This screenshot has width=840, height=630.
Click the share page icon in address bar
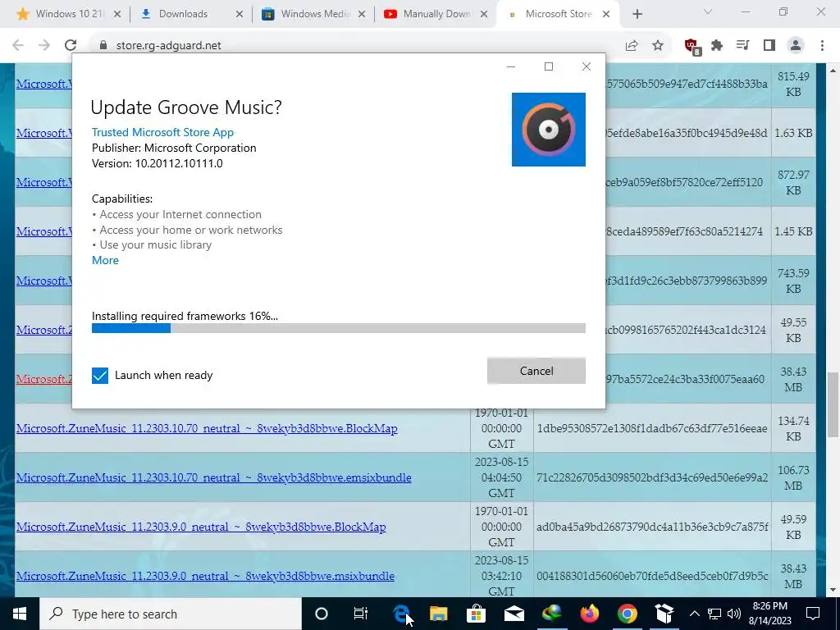point(632,46)
